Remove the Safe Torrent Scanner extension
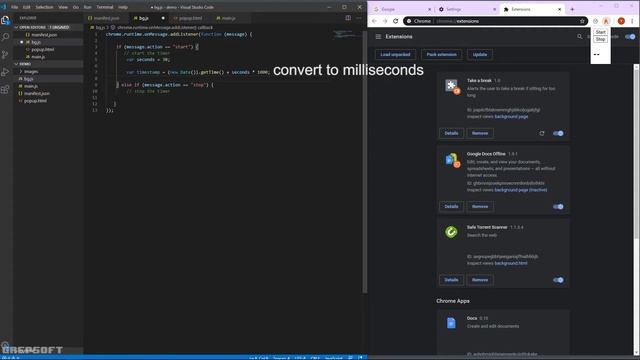Image resolution: width=640 pixels, height=360 pixels. 480,280
